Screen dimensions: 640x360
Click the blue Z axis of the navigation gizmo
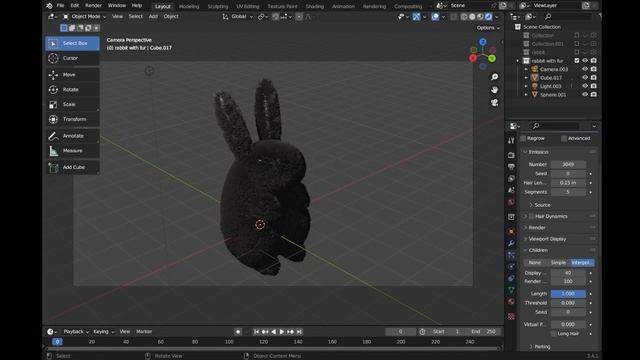(483, 42)
